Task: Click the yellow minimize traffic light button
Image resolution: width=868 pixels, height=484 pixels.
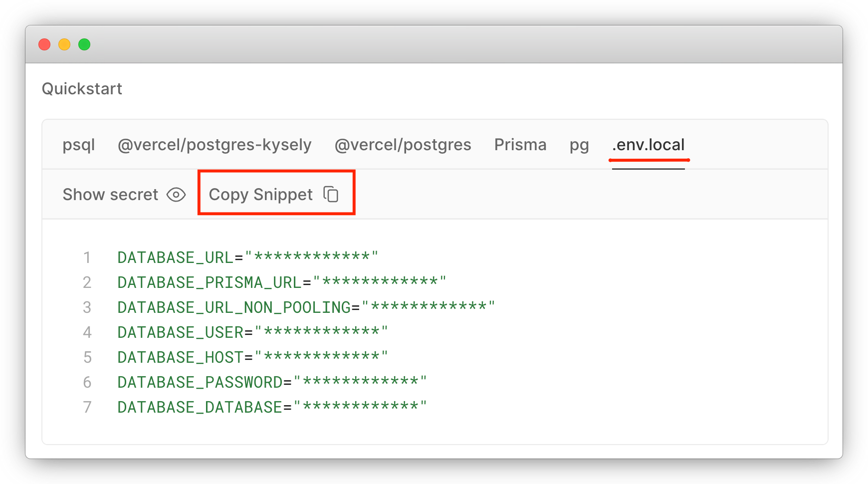Action: 64,44
